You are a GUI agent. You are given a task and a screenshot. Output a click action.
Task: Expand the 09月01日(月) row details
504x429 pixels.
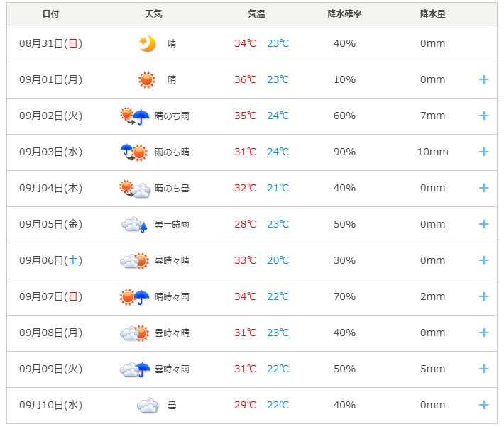(483, 79)
